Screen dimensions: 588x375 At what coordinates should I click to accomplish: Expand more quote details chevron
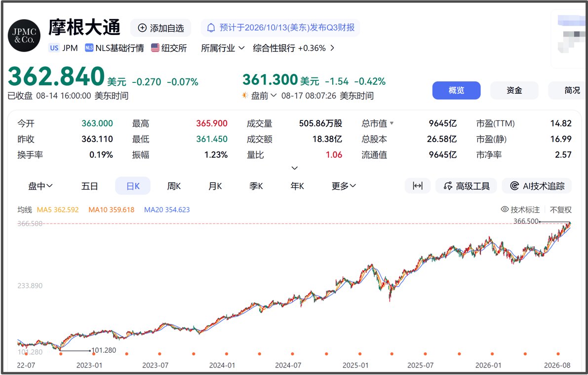tap(295, 168)
